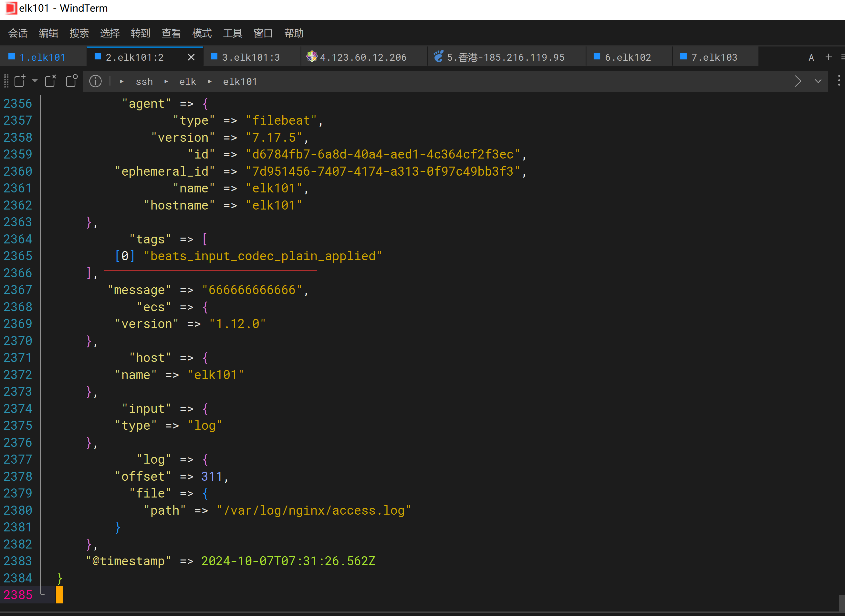Screen dimensions: 845x616
Task: Close the 2.elk101:2 tab
Action: point(191,57)
